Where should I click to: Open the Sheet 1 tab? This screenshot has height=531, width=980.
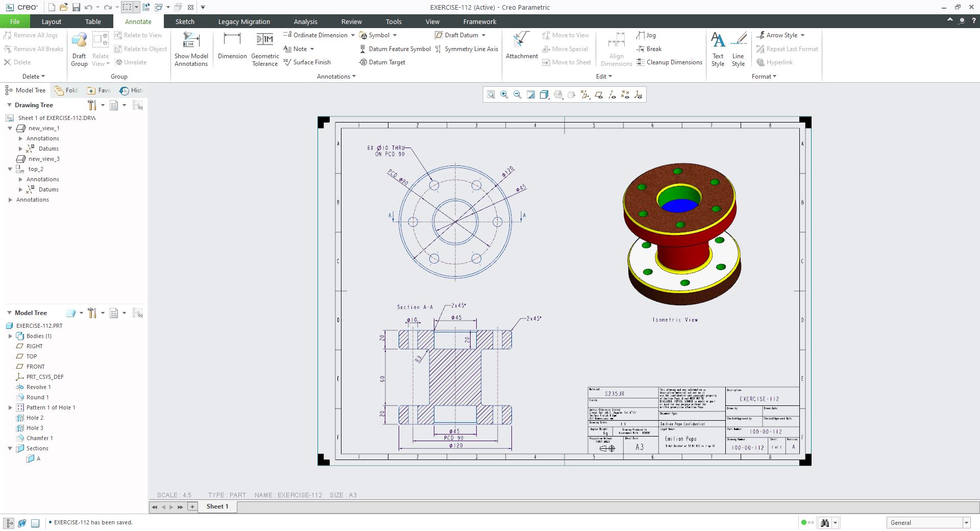point(217,506)
